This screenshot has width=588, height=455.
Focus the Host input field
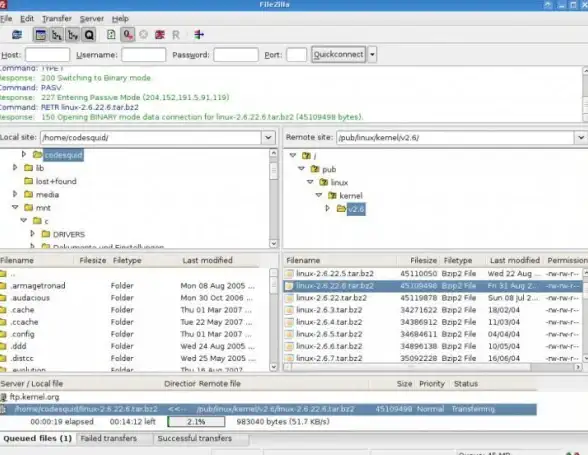[47, 55]
